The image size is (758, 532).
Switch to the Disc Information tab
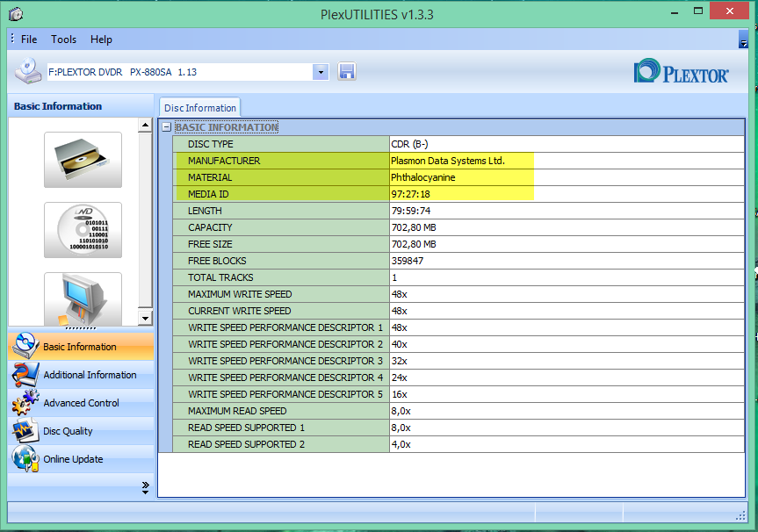pos(200,108)
